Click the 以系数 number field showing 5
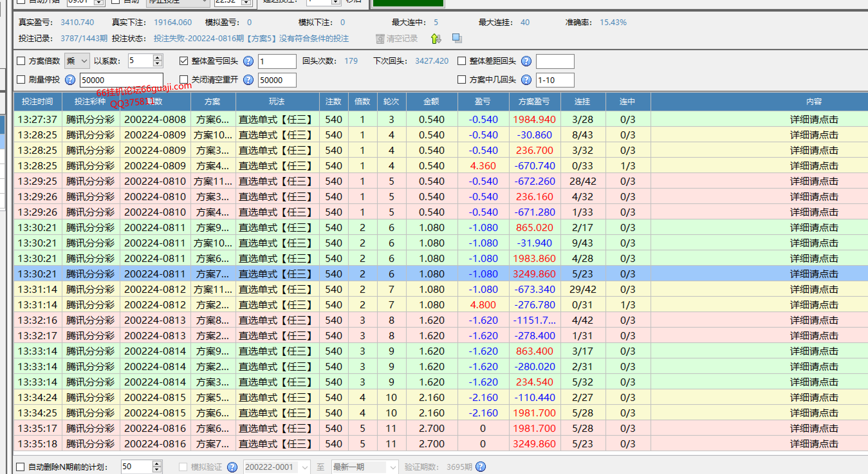This screenshot has height=474, width=868. point(141,61)
